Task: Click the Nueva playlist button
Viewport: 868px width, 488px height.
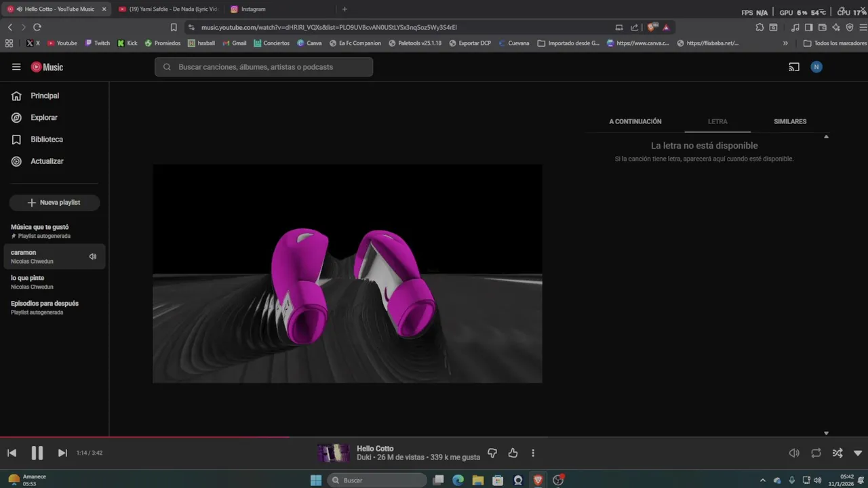Action: [54, 202]
